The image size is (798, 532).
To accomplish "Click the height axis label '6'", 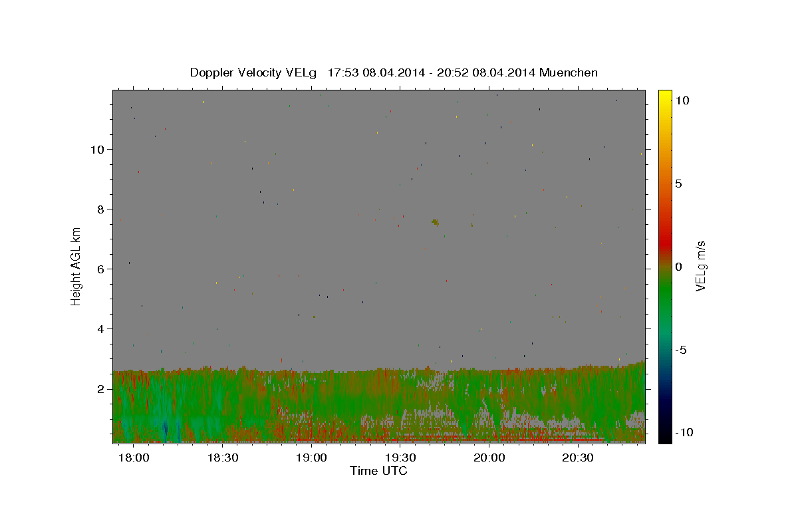I will point(100,269).
